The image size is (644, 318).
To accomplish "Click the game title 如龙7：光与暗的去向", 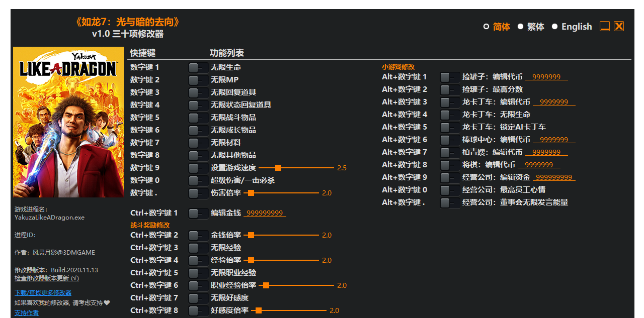I will 127,22.
